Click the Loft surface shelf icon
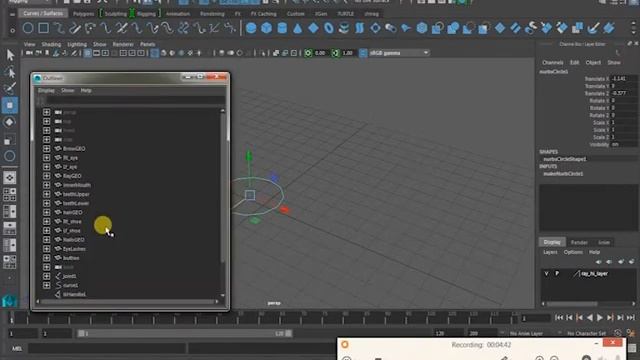640x360 pixels. (x=360, y=28)
